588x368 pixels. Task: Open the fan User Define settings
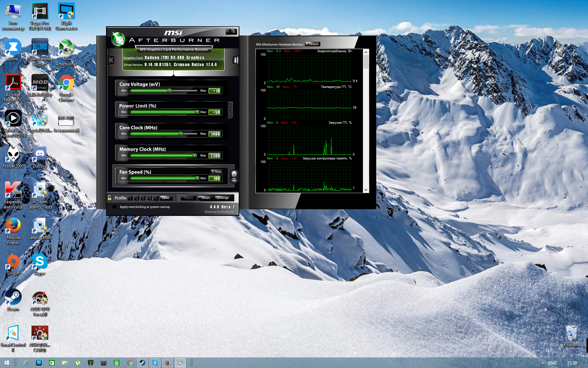(234, 176)
